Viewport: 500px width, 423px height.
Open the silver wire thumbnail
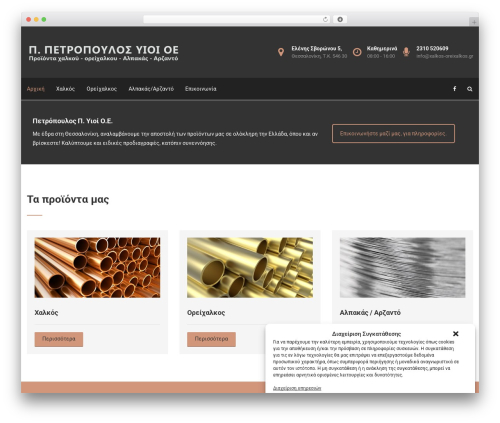coord(402,267)
